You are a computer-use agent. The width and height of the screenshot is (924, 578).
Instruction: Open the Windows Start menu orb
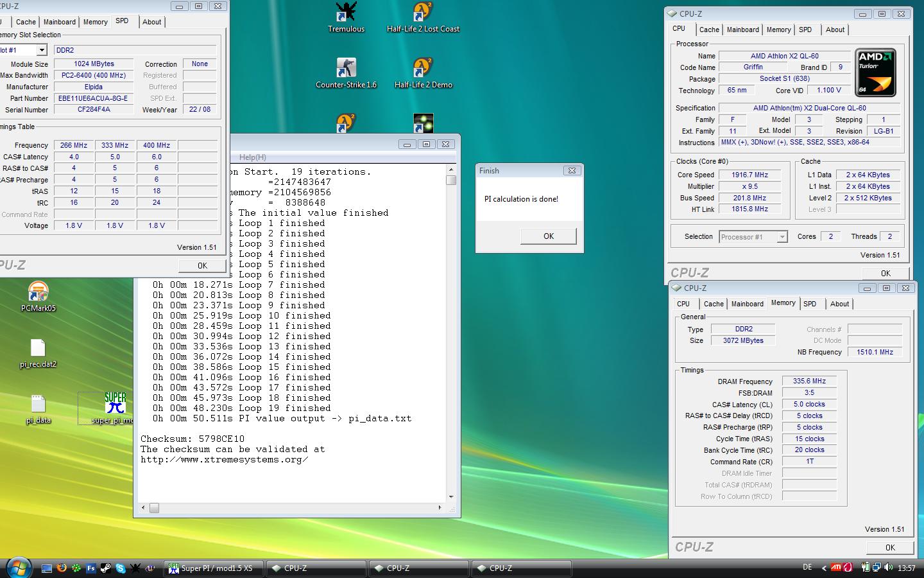(x=18, y=567)
